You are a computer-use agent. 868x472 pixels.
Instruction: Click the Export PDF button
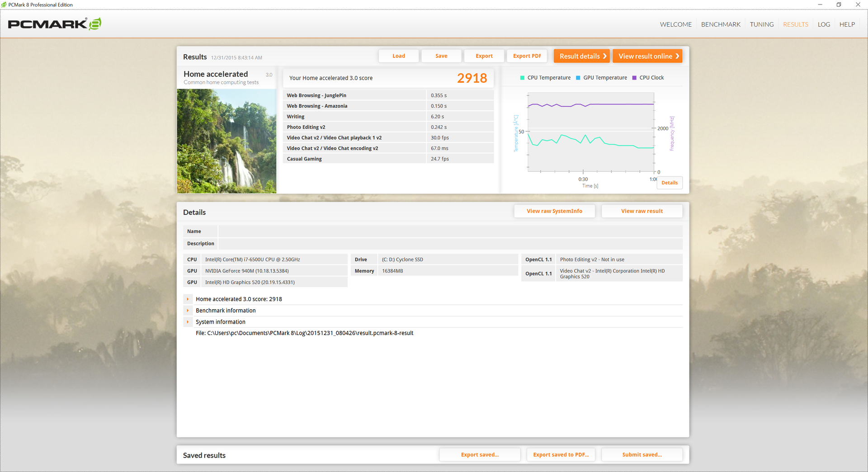(x=527, y=56)
